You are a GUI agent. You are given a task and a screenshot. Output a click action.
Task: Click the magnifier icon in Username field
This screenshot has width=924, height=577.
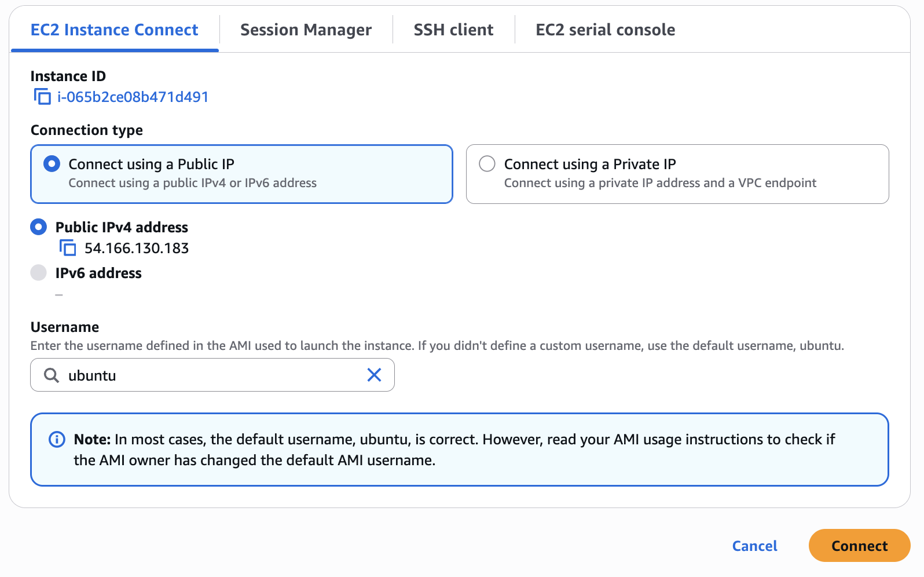[x=52, y=375]
